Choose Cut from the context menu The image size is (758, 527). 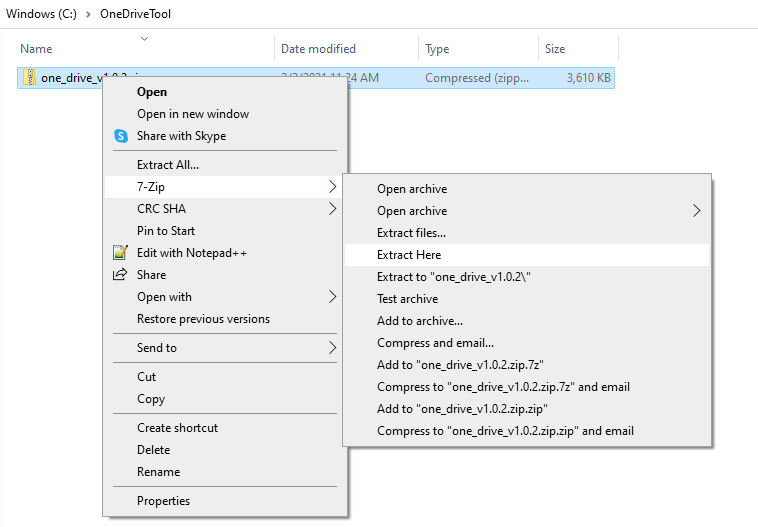pyautogui.click(x=225, y=377)
